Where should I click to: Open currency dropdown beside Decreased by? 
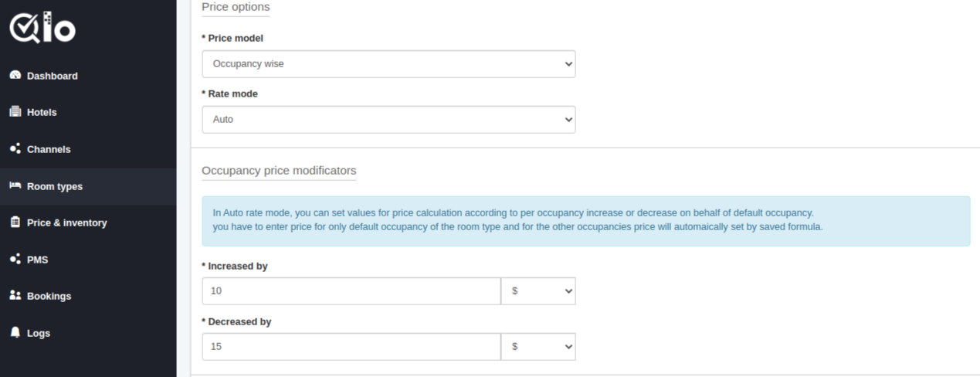pos(538,347)
